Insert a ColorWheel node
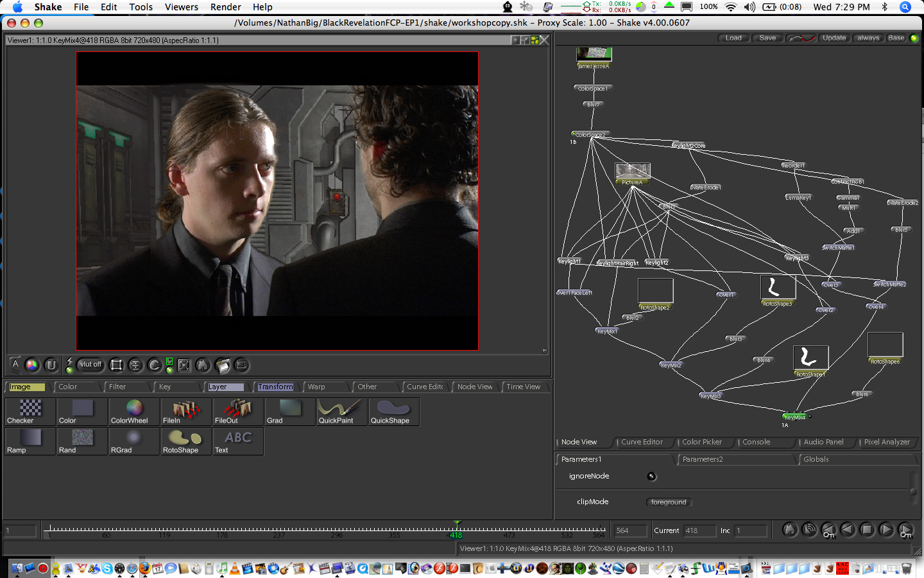The image size is (924, 578). click(x=134, y=412)
